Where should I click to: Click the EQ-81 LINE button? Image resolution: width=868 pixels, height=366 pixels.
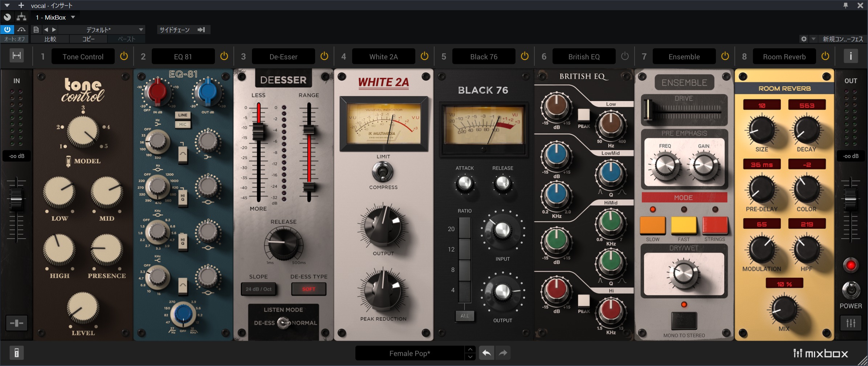183,115
